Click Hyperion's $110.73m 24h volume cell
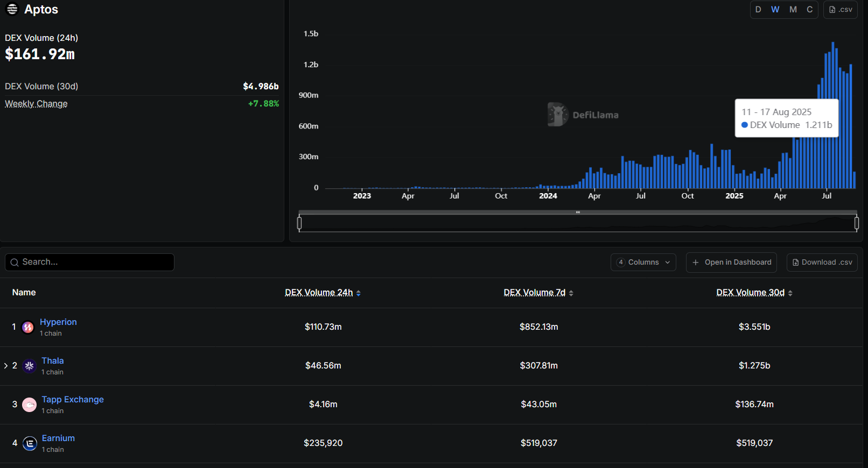868x468 pixels. pyautogui.click(x=323, y=327)
